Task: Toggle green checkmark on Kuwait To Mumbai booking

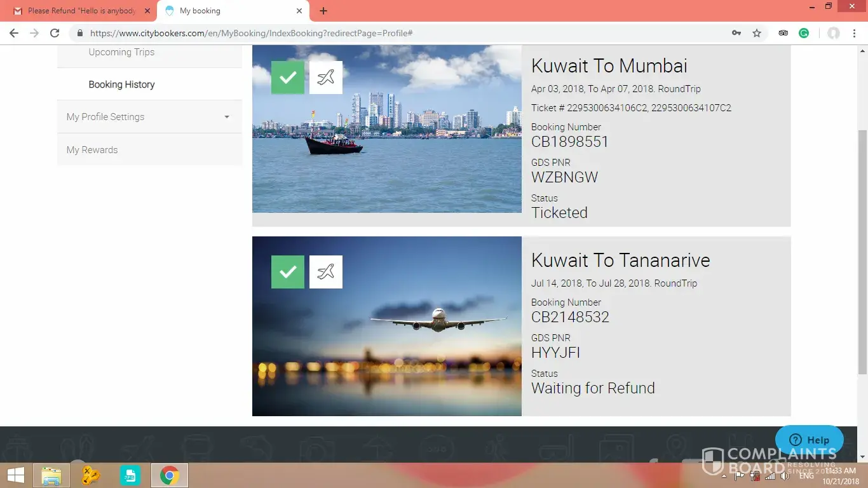Action: (x=288, y=78)
